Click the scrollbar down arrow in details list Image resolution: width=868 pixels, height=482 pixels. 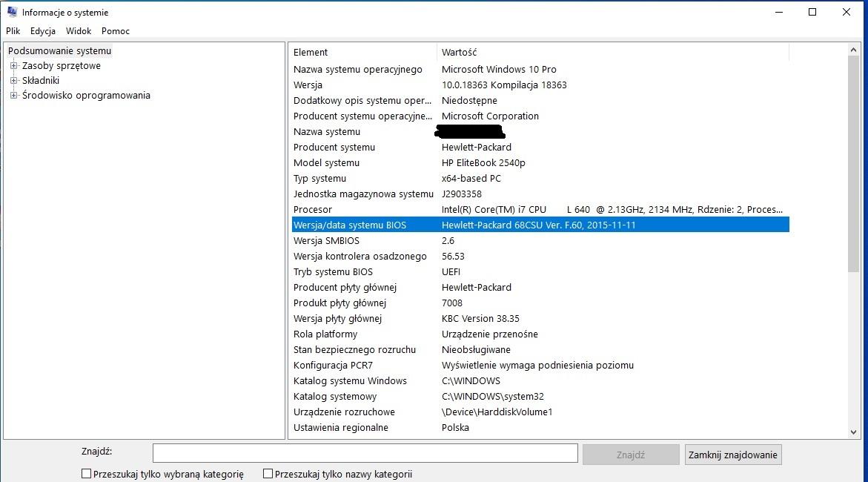coord(854,432)
